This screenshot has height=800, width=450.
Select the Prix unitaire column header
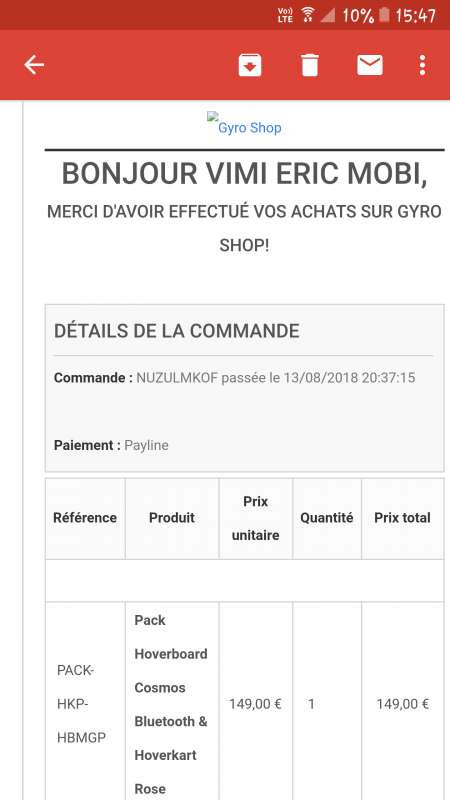click(256, 518)
